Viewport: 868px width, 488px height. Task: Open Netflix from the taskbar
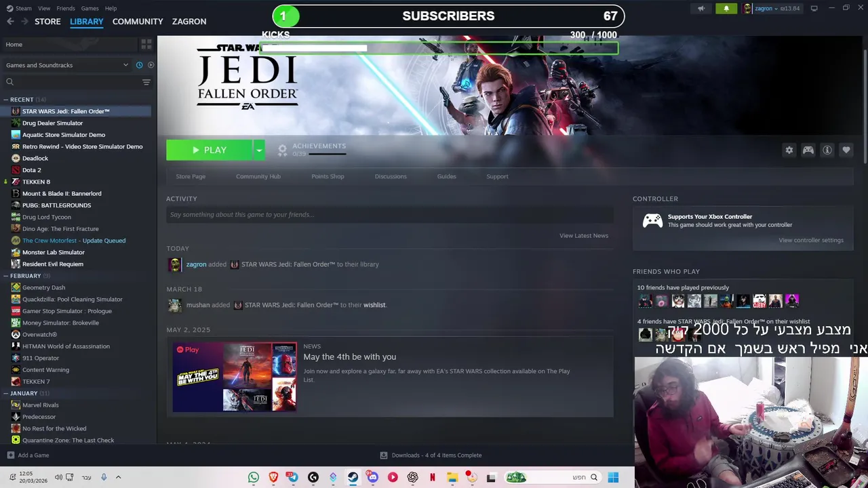[x=432, y=477]
